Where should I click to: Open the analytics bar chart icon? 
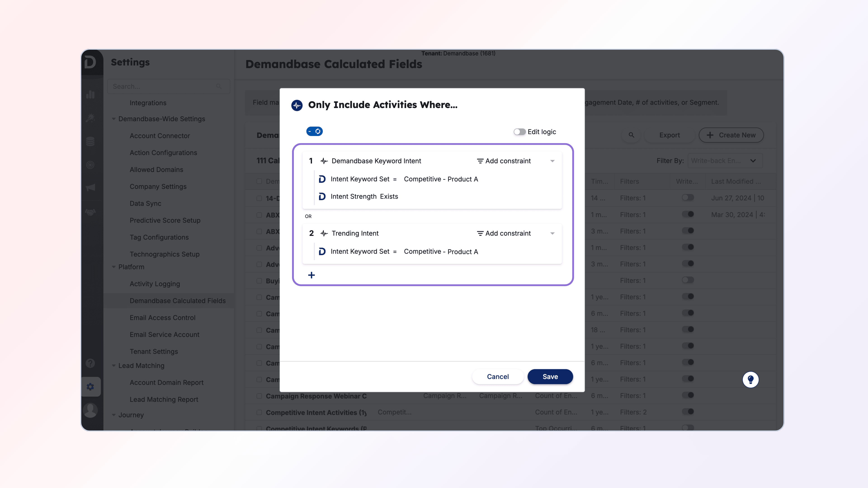[x=90, y=95]
